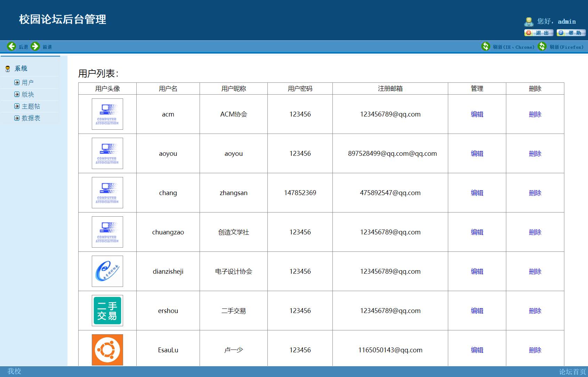Click the 版块 arrow icon in sidebar

point(17,94)
